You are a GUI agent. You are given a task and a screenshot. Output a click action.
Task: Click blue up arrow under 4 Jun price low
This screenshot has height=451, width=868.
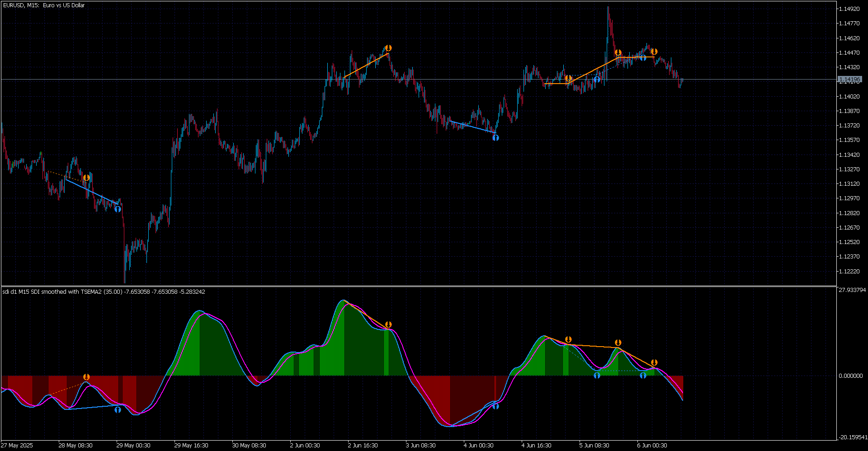point(495,137)
